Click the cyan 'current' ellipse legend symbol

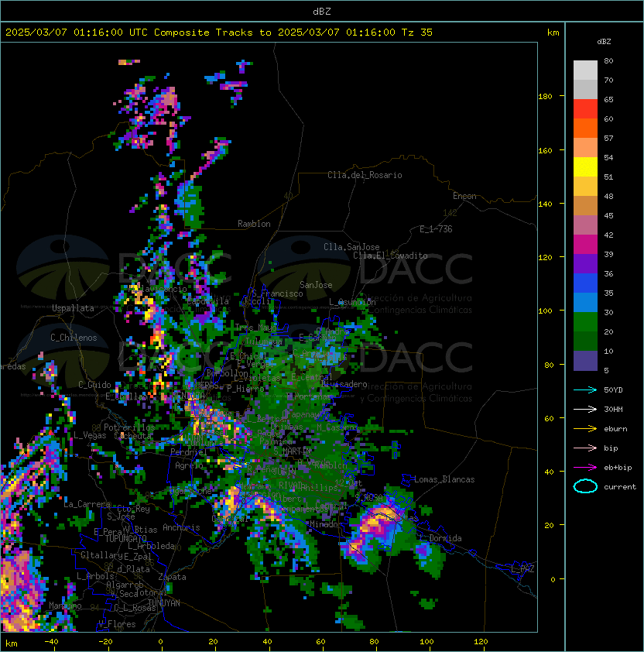coord(585,486)
